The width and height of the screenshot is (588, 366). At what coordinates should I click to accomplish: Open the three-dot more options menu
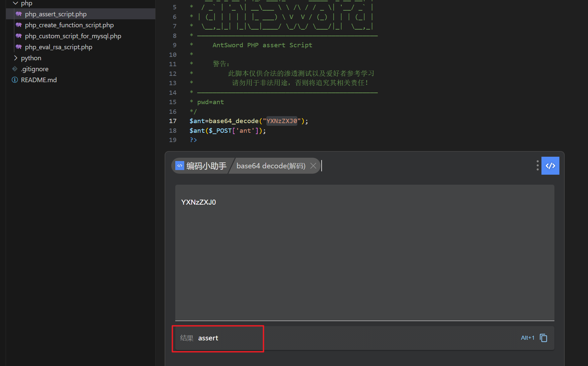pos(537,165)
